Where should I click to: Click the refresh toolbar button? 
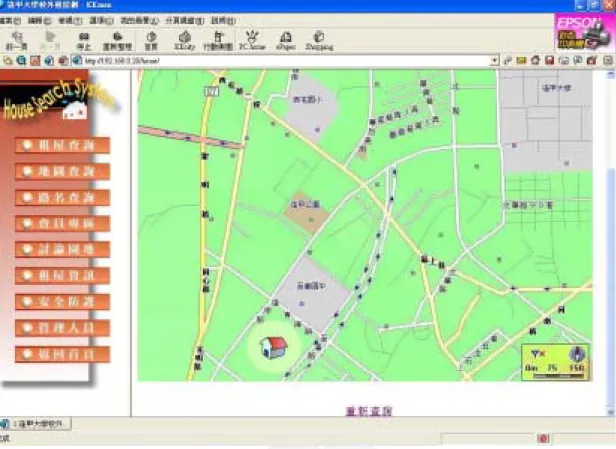[x=117, y=41]
